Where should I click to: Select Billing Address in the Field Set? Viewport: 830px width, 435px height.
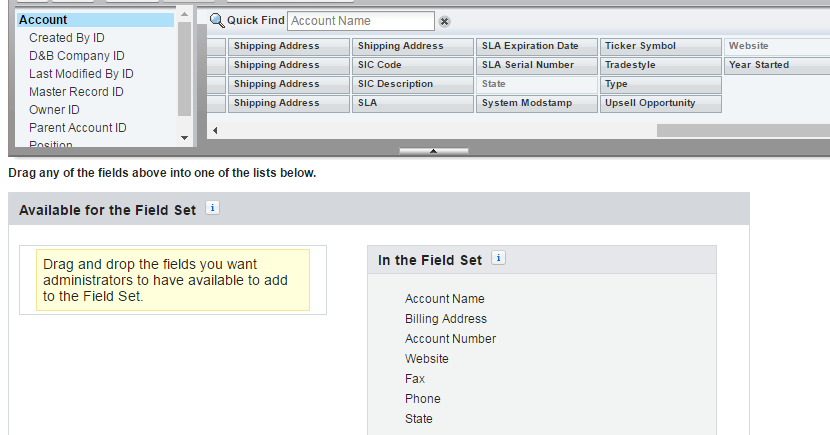[x=446, y=319]
